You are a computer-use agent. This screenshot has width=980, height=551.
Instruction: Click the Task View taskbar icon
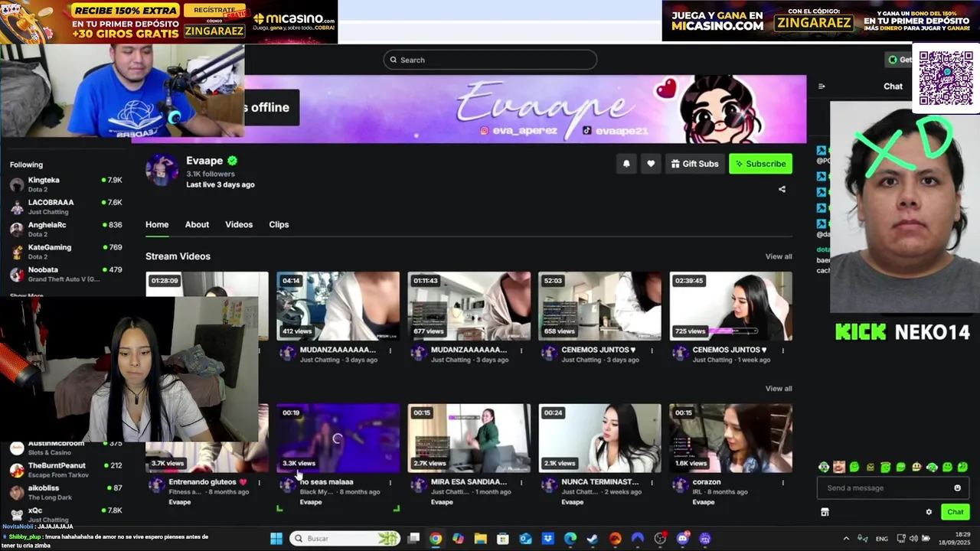coord(413,539)
